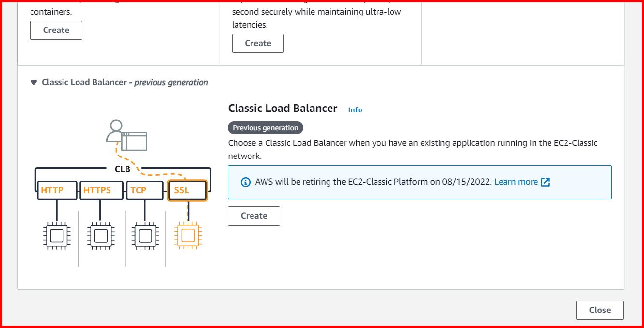Viewport: 644px width, 328px height.
Task: Collapse the Classic Load Balancer section
Action: pyautogui.click(x=34, y=82)
